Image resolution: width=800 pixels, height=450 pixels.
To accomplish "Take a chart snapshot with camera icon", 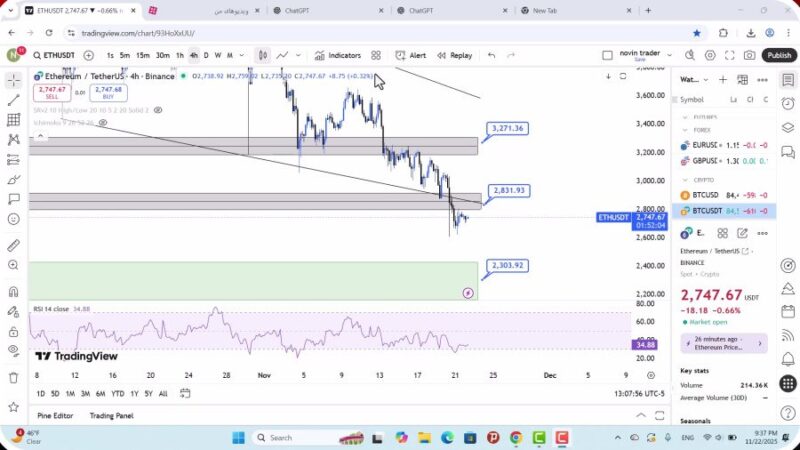I will click(x=750, y=56).
